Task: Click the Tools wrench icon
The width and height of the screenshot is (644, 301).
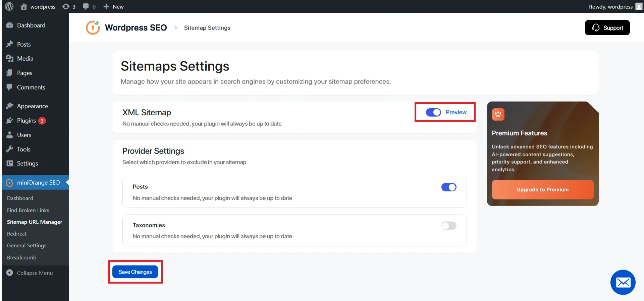Action: (x=10, y=149)
